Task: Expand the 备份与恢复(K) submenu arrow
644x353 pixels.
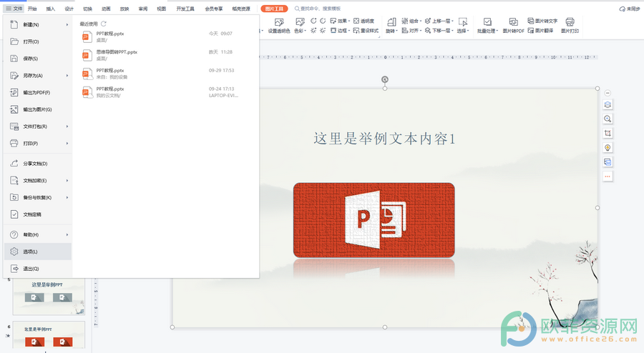Action: point(67,198)
